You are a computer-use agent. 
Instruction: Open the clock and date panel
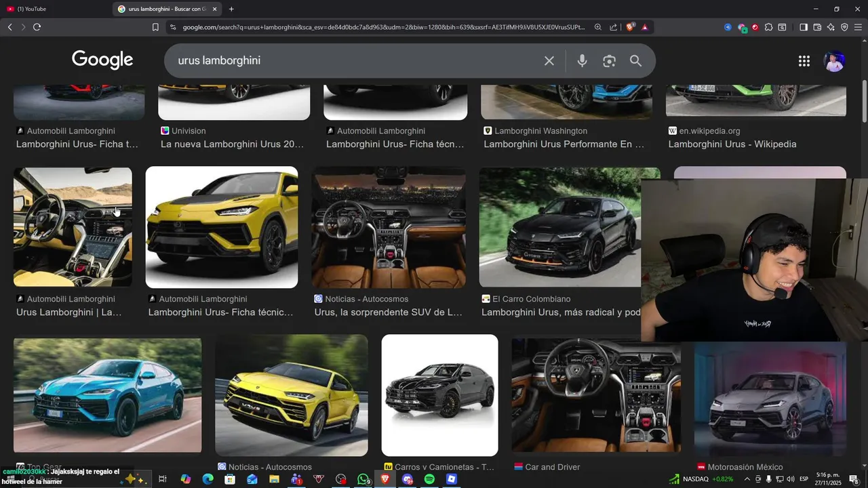pos(827,479)
